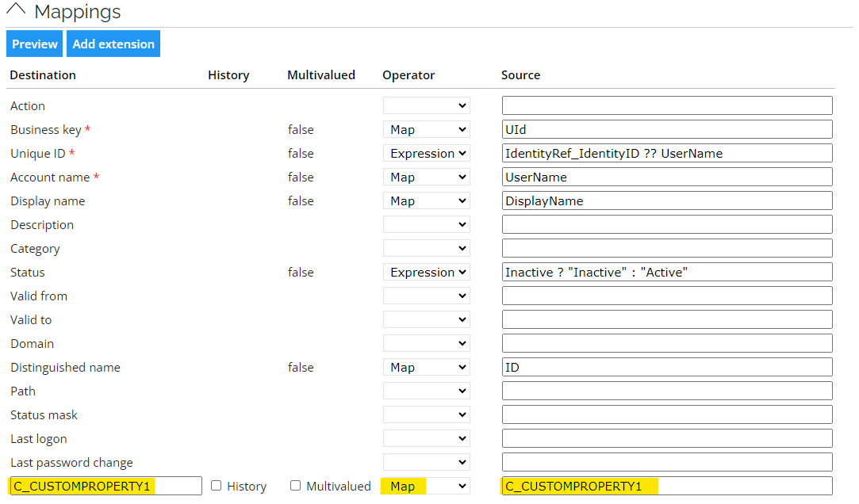
Task: Click the Destination column header
Action: coord(43,75)
